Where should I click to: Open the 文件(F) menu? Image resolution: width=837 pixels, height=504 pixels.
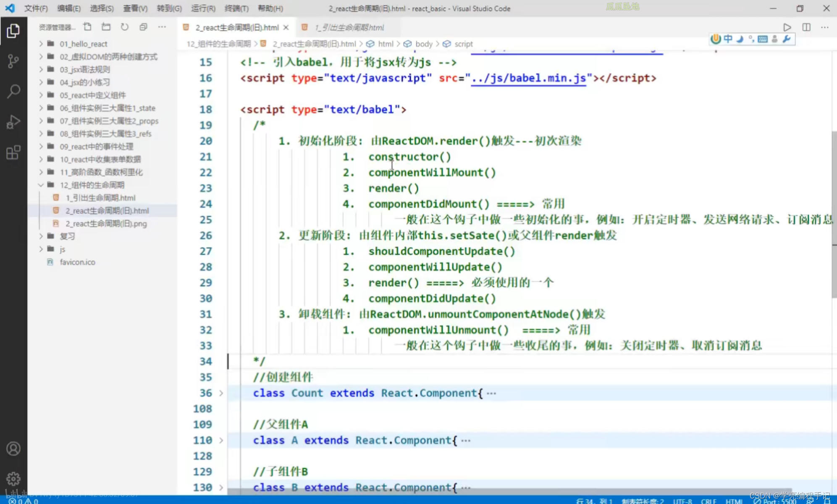[36, 8]
